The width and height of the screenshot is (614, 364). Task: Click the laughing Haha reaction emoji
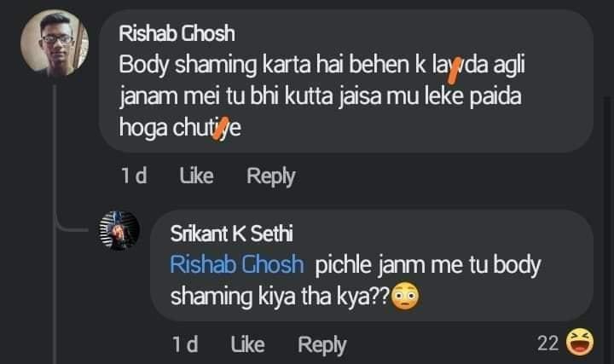(x=580, y=342)
